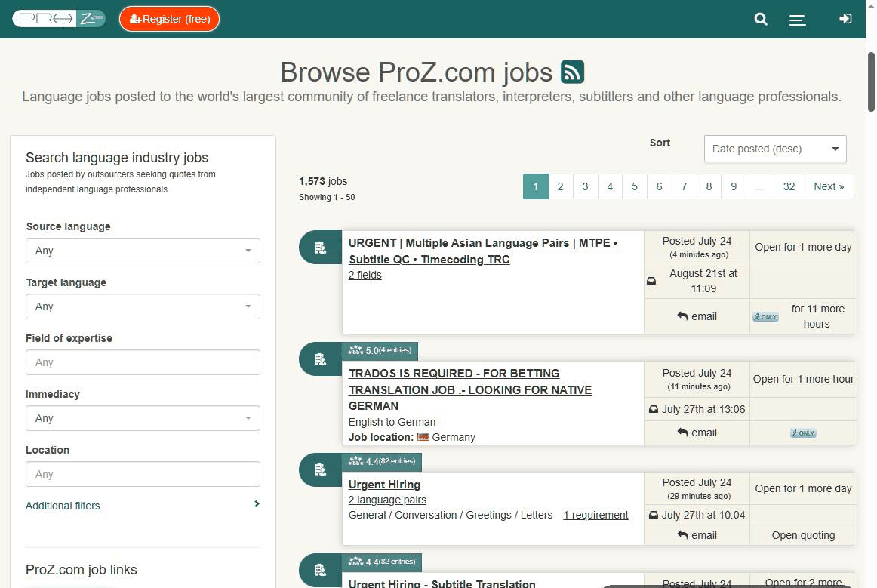Open the Urgent Hiring job title link
This screenshot has width=877, height=588.
384,485
